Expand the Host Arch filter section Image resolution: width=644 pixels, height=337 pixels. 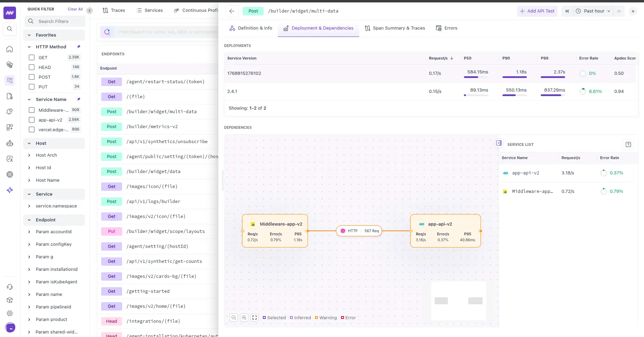pos(47,155)
